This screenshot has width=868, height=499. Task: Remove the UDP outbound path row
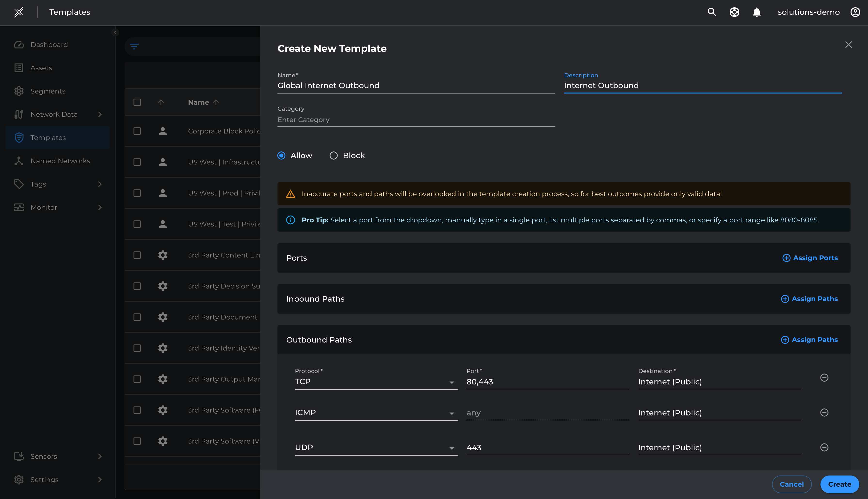point(824,447)
